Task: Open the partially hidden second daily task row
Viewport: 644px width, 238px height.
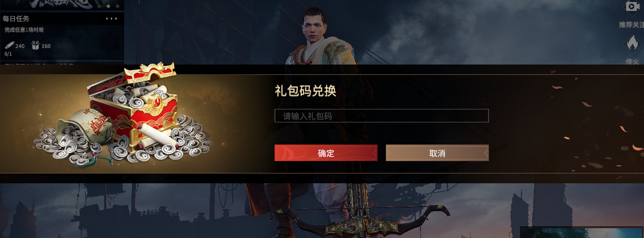Action: pos(62,63)
